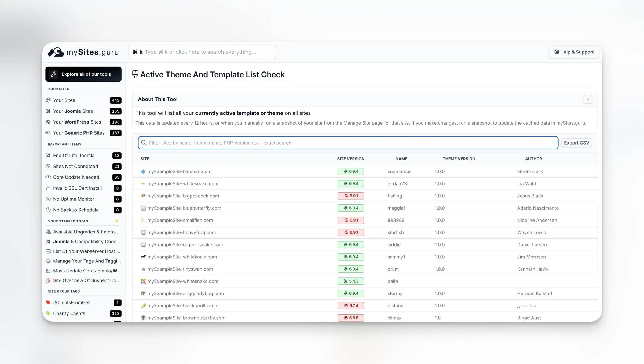Click the wrench icon on Explore all of our tools
Screen dimensions: 644x364
pos(54,74)
